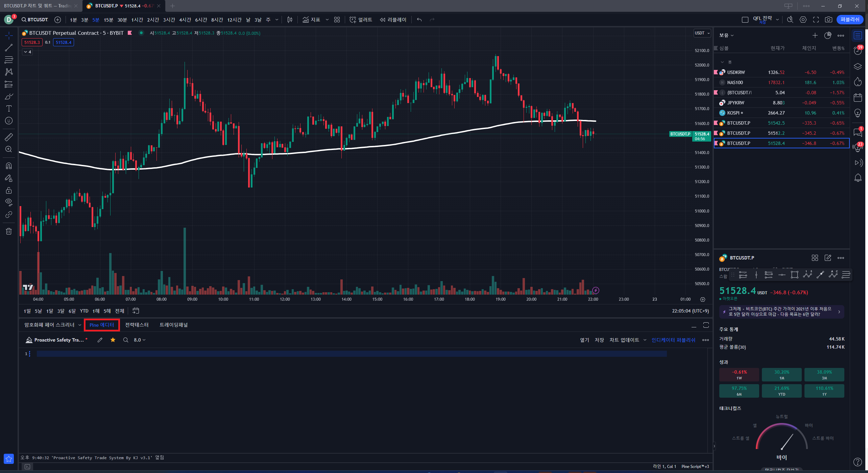This screenshot has height=473, width=868.
Task: Take a chart snapshot with camera icon
Action: 828,20
